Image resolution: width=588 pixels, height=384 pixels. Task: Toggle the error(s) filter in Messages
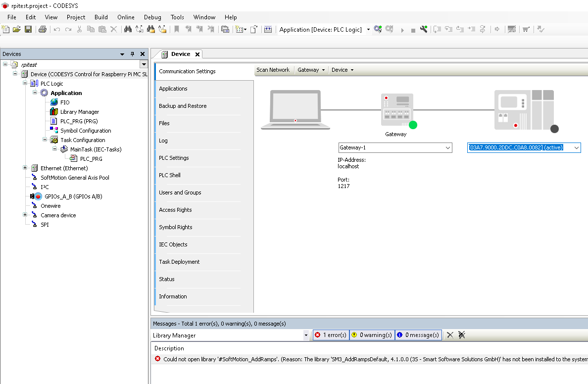331,335
